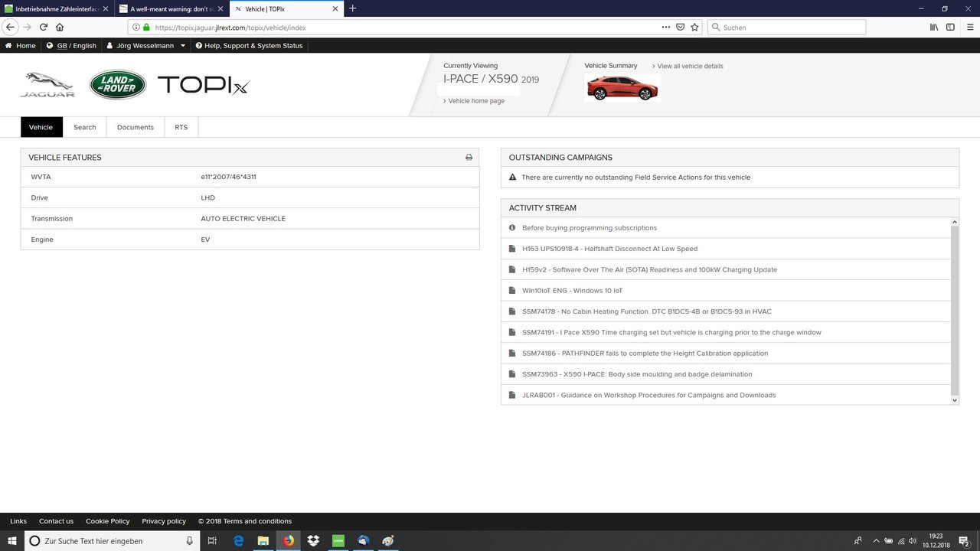Image resolution: width=980 pixels, height=551 pixels.
Task: Open the RTS tab
Action: point(181,127)
